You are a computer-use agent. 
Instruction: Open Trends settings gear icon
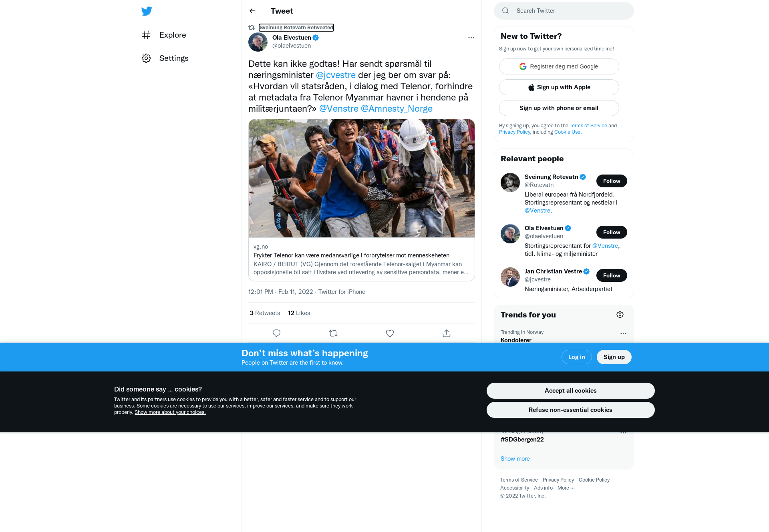(620, 315)
